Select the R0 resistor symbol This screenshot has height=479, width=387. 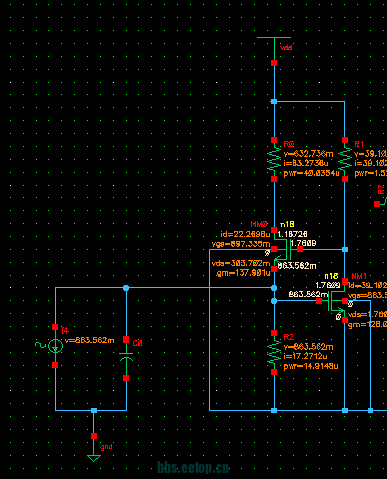274,160
